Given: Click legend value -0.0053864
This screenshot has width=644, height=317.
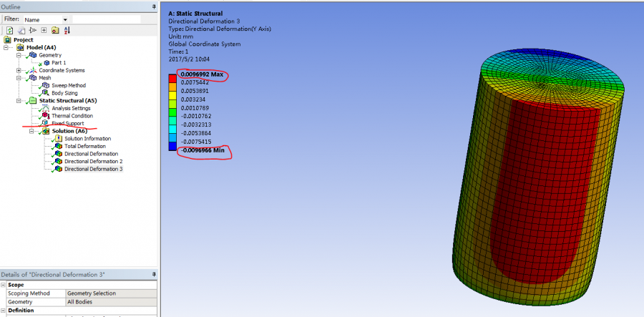Looking at the screenshot, I should (195, 133).
